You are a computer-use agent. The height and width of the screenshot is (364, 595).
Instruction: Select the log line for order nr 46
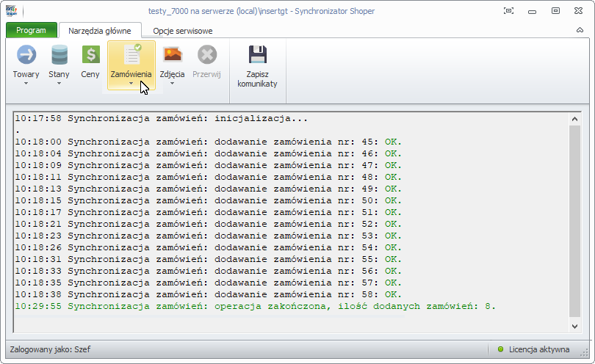(x=208, y=154)
